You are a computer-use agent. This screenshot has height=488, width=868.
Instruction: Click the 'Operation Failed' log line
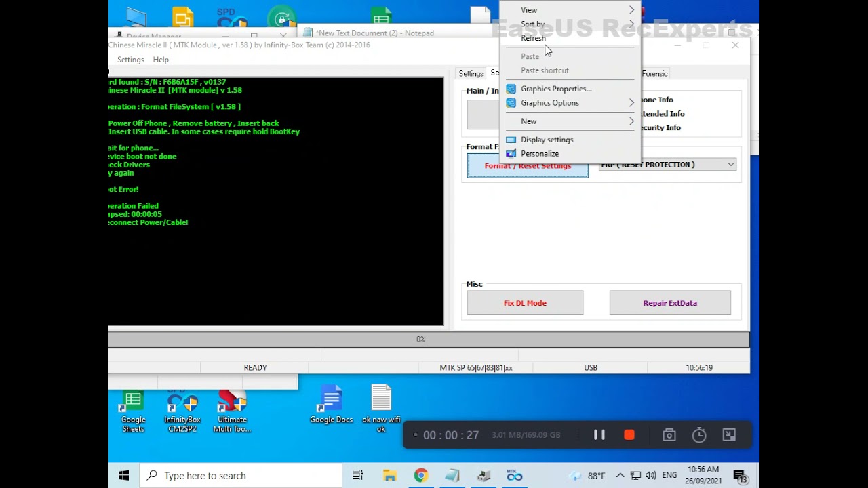point(134,206)
